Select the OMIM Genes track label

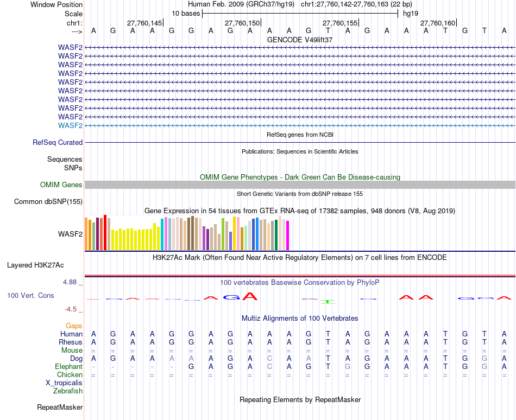pos(61,185)
